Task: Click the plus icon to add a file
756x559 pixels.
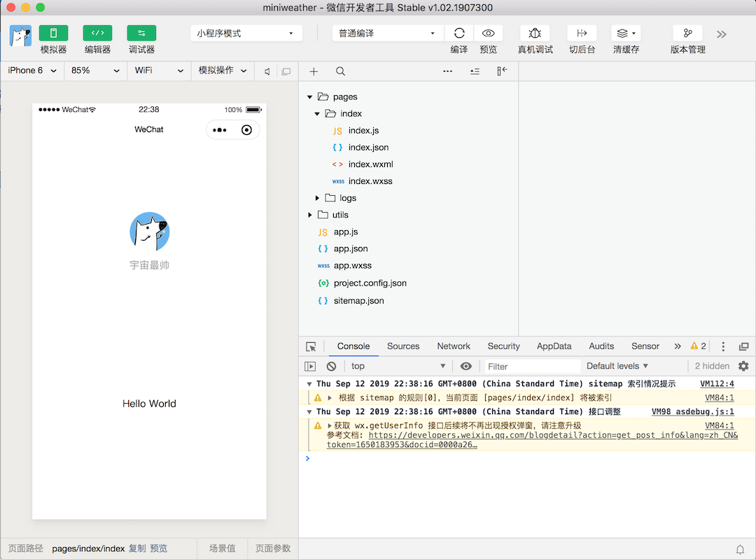Action: click(314, 71)
